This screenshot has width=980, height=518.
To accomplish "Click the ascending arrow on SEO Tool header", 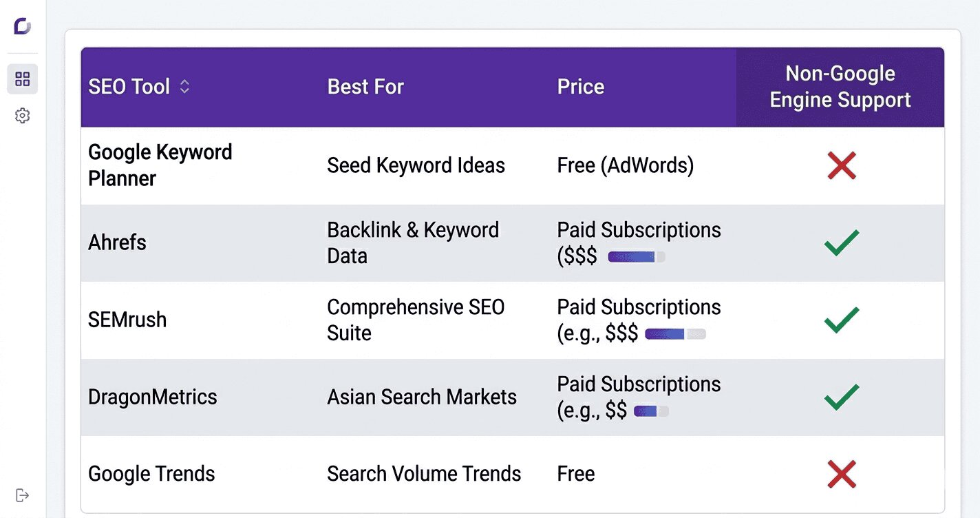I will point(184,83).
